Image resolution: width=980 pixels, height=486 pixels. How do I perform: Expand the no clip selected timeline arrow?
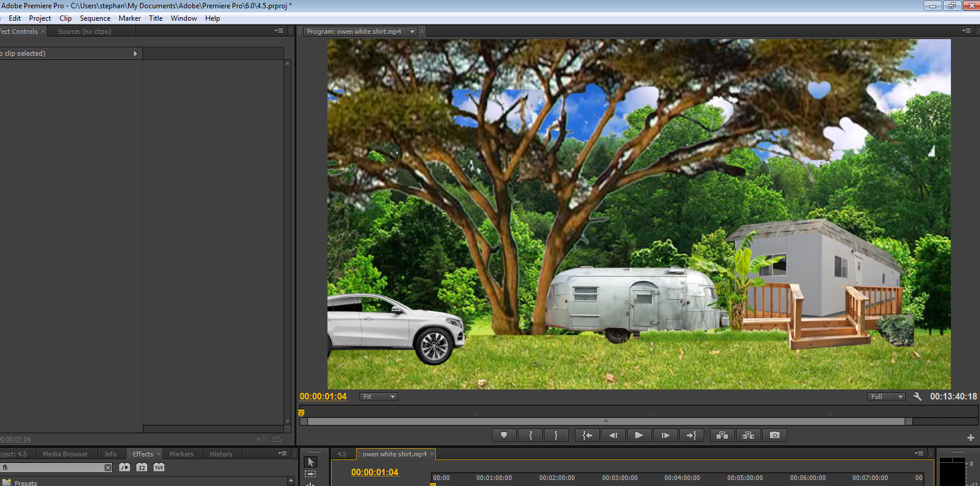pyautogui.click(x=135, y=54)
